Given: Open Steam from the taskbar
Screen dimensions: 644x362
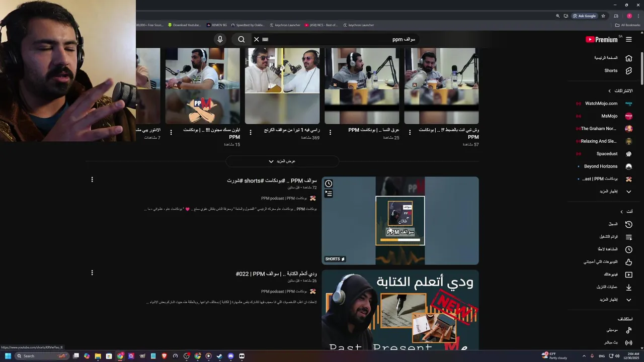Looking at the screenshot, I should point(219,356).
